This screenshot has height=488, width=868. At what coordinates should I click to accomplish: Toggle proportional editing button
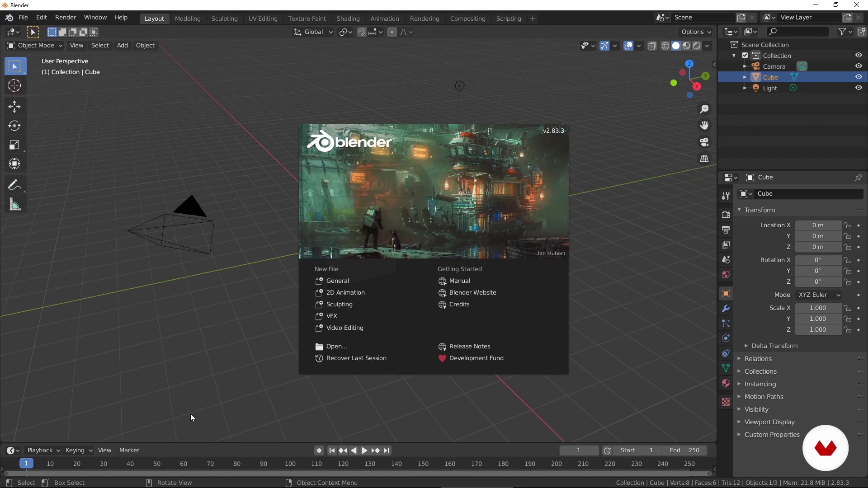392,32
